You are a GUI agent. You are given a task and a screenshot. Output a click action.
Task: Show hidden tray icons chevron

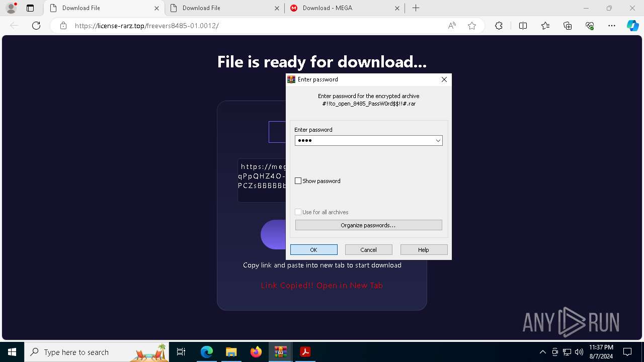tap(542, 352)
